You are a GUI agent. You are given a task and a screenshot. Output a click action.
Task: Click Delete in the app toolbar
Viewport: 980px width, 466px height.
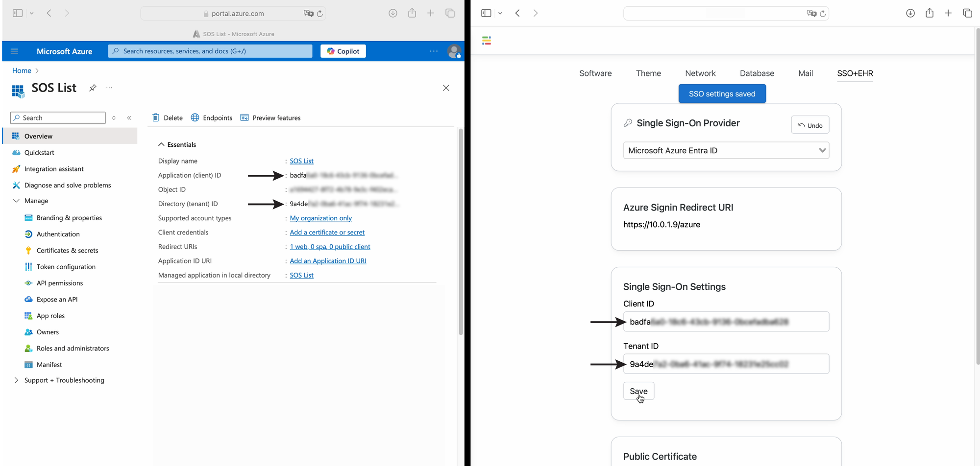(x=167, y=117)
